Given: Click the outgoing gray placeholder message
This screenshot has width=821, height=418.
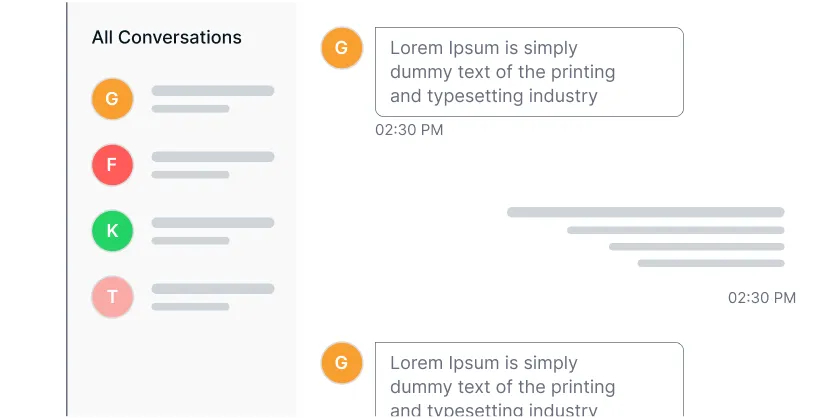Looking at the screenshot, I should (x=646, y=237).
